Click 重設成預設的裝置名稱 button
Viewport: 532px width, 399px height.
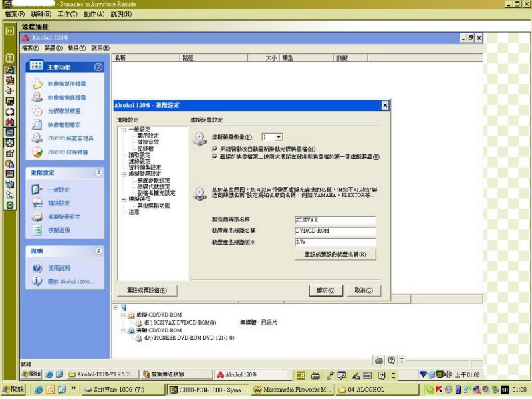click(335, 255)
